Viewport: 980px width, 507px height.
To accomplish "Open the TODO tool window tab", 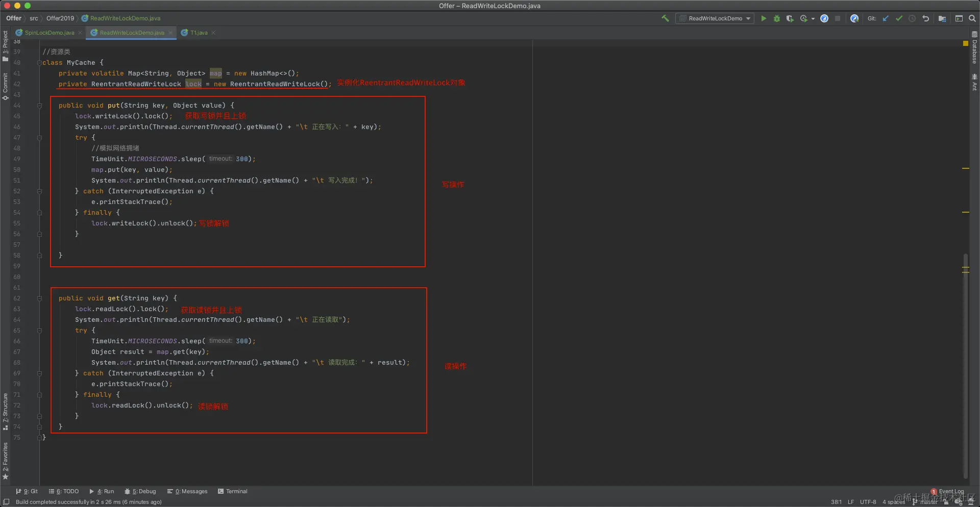I will tap(64, 492).
